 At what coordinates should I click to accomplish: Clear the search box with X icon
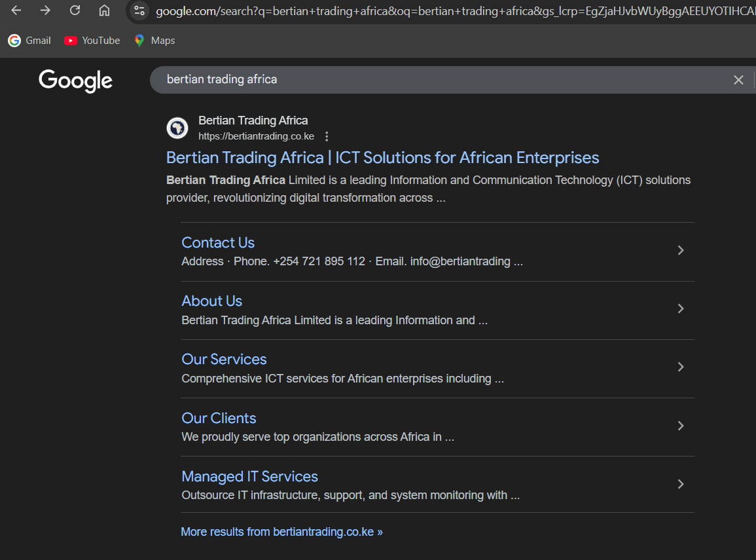[x=738, y=80]
